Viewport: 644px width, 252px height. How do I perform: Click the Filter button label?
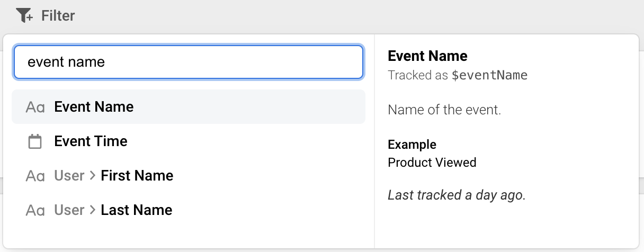pos(58,16)
